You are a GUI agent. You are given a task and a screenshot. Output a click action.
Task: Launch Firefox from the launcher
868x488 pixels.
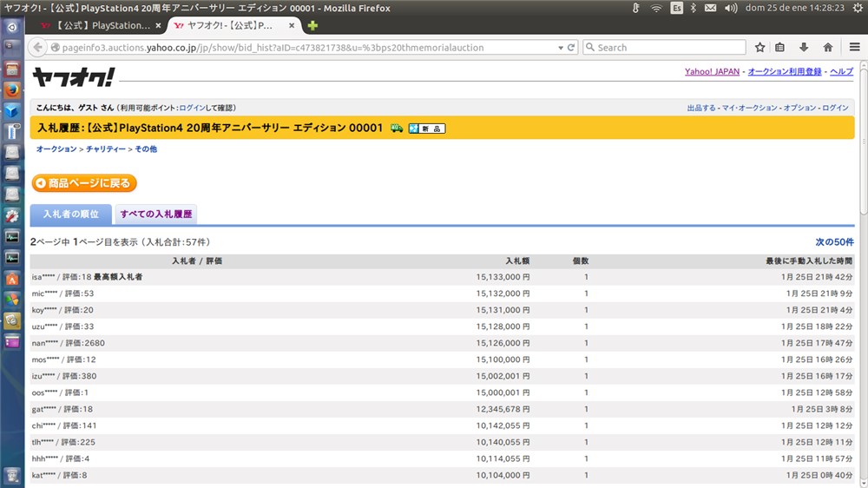[x=12, y=89]
